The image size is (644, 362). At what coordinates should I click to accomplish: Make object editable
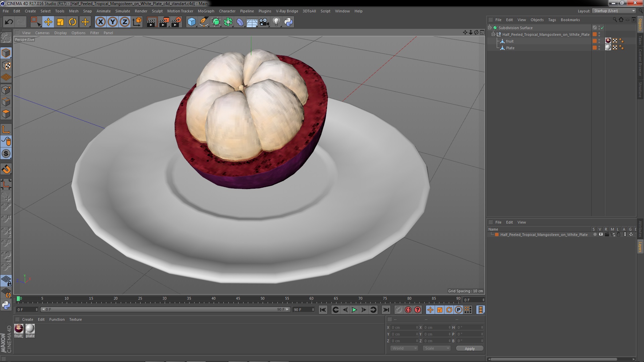(x=6, y=38)
